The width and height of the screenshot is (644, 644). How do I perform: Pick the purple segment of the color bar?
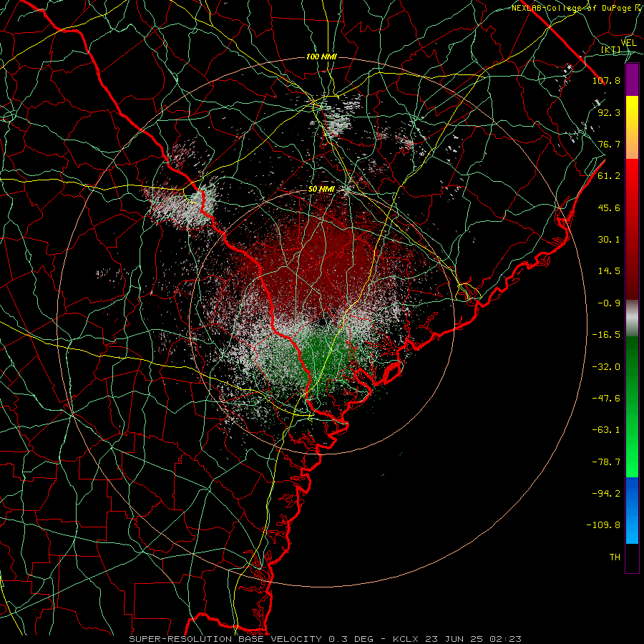click(632, 79)
